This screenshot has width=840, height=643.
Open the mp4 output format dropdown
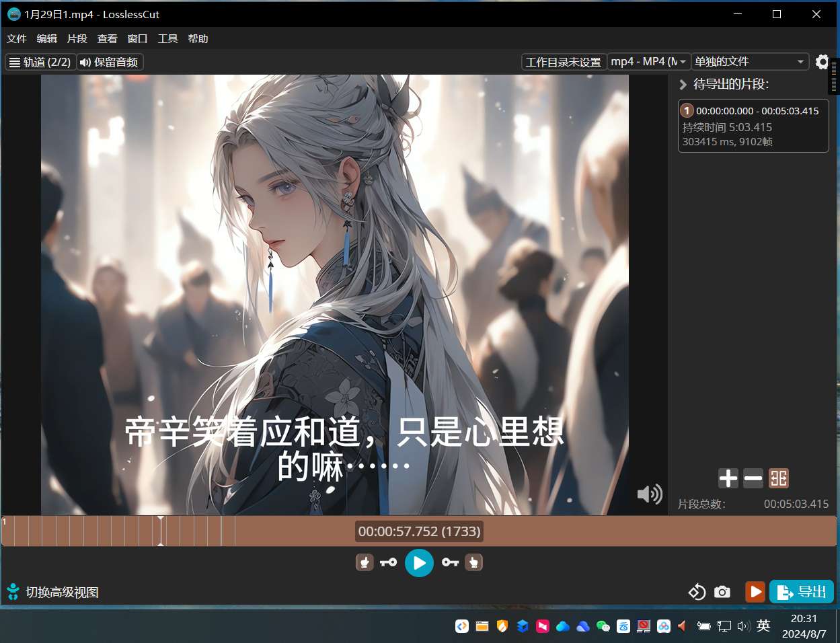click(x=649, y=62)
